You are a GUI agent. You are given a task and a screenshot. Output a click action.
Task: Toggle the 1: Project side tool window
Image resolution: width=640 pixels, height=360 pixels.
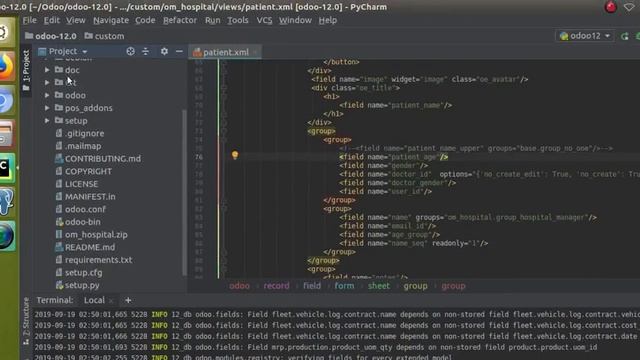tap(26, 70)
